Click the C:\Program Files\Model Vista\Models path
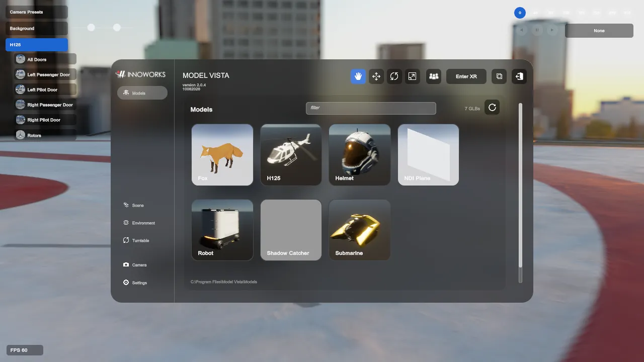This screenshot has width=644, height=362. pyautogui.click(x=224, y=282)
